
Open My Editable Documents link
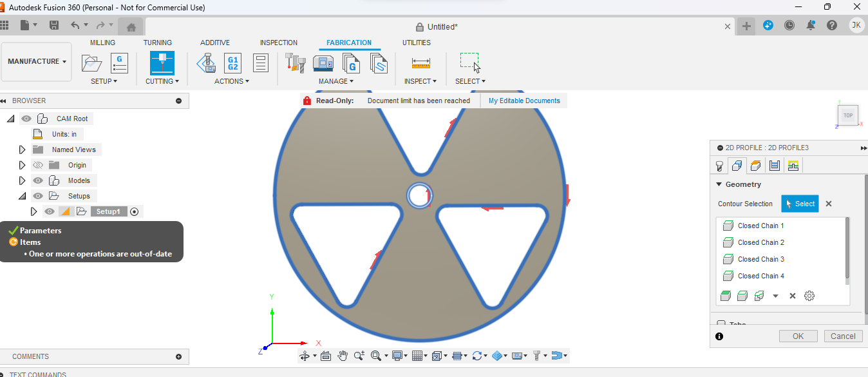click(x=524, y=101)
